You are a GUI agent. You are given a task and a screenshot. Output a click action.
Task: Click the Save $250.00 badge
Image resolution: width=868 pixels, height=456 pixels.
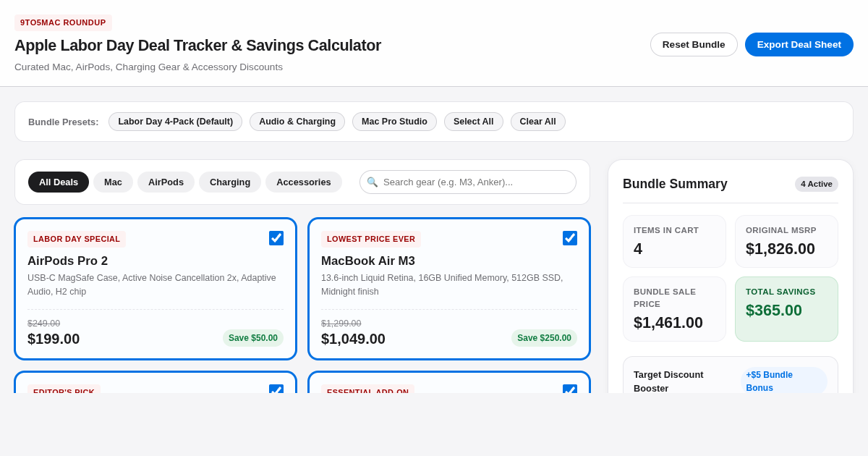point(544,338)
